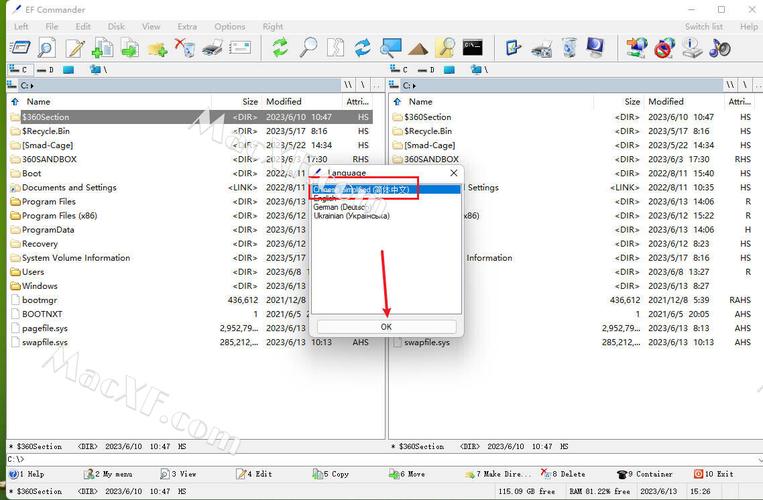763x500 pixels.
Task: Click Switch list in the menu bar
Action: point(704,27)
